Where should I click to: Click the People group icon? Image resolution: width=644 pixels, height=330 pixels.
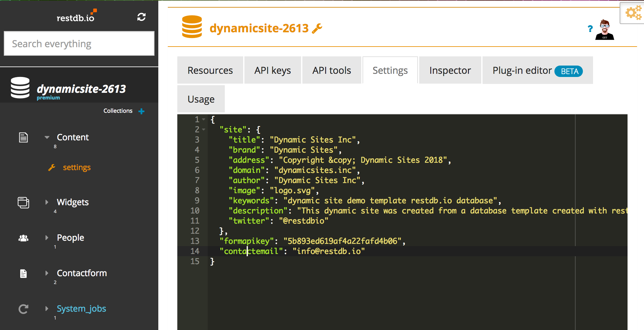(23, 238)
